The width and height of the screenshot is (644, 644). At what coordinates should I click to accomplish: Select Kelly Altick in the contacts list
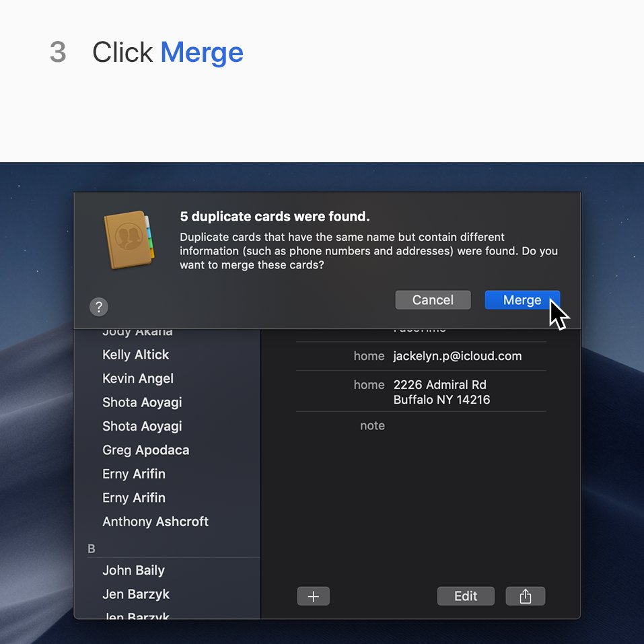135,355
